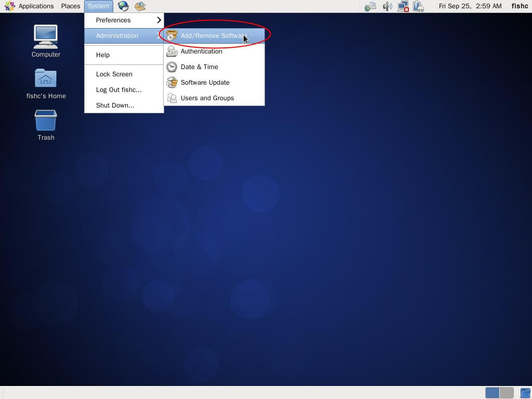Open Date & Time settings

click(199, 67)
